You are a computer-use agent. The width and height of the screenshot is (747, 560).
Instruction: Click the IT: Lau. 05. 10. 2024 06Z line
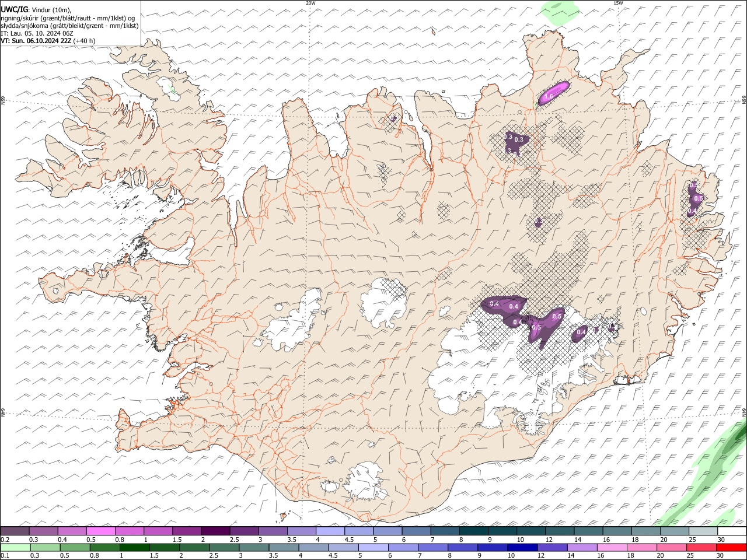[37, 33]
